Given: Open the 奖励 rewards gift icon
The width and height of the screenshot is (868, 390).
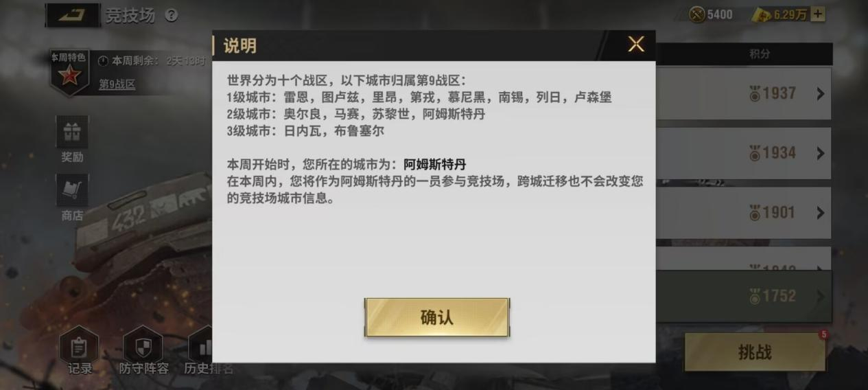Looking at the screenshot, I should (72, 132).
